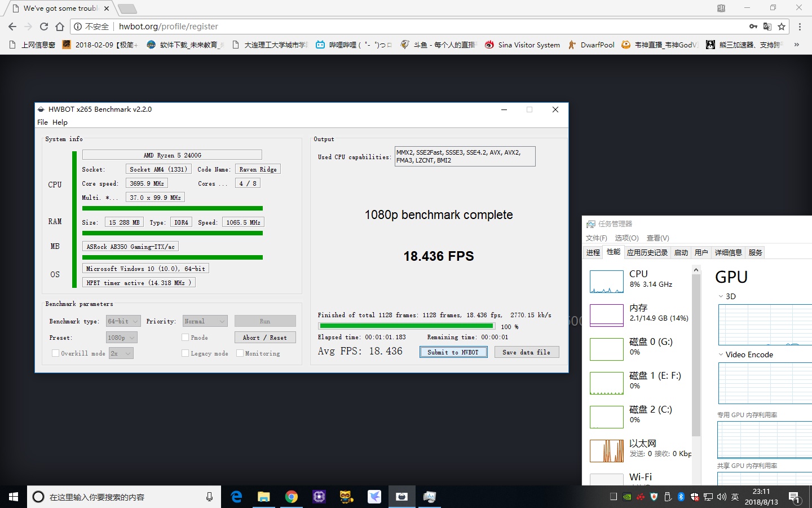Click the translate page icon
The height and width of the screenshot is (508, 812).
click(767, 27)
